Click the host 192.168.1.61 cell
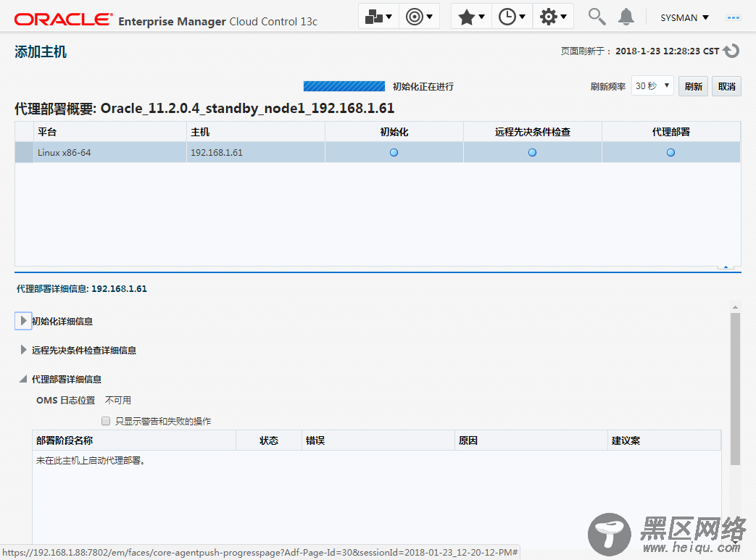 [256, 152]
